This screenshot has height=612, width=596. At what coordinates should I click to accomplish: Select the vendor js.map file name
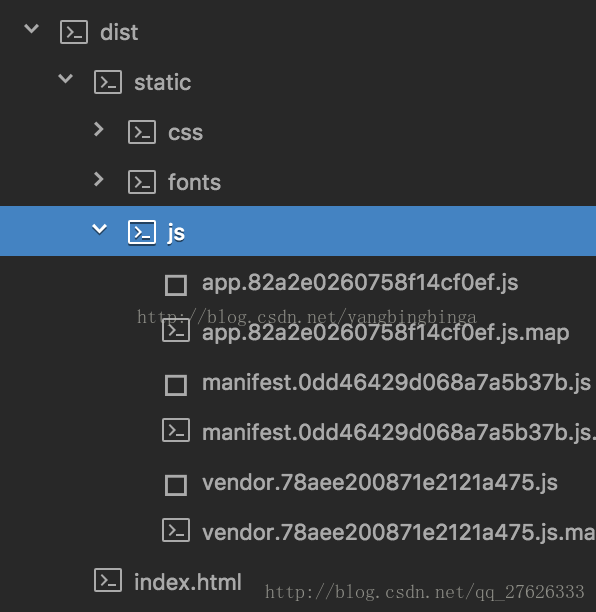pyautogui.click(x=399, y=532)
